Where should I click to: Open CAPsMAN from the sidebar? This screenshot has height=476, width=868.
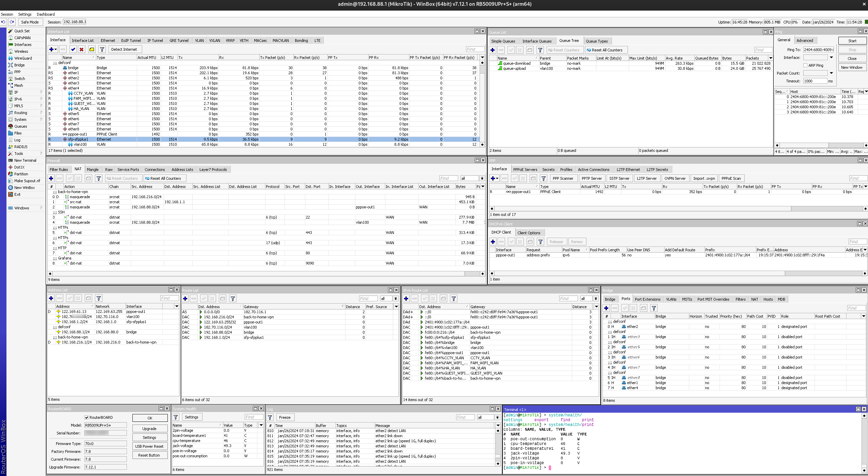click(22, 38)
